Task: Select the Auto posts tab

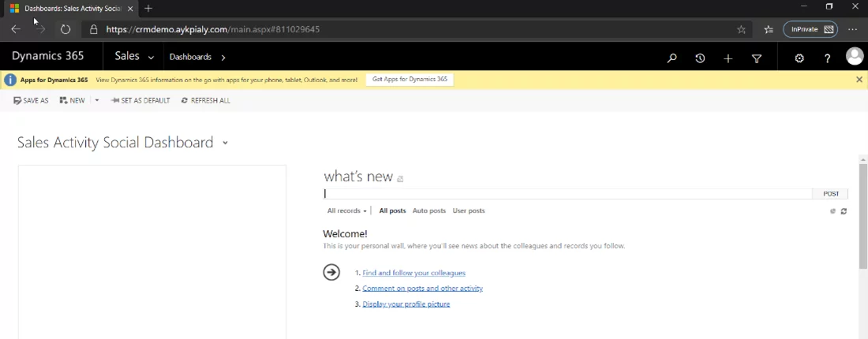Action: 429,210
